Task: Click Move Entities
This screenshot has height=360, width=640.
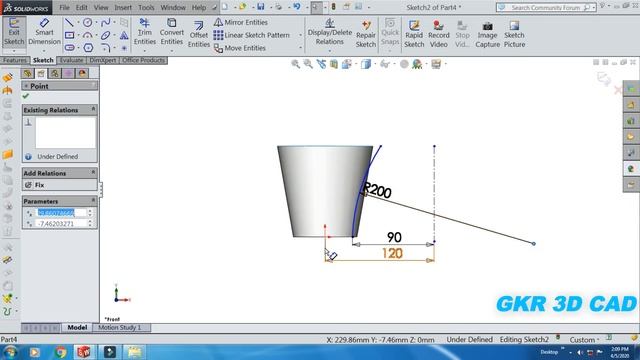Action: [240, 48]
